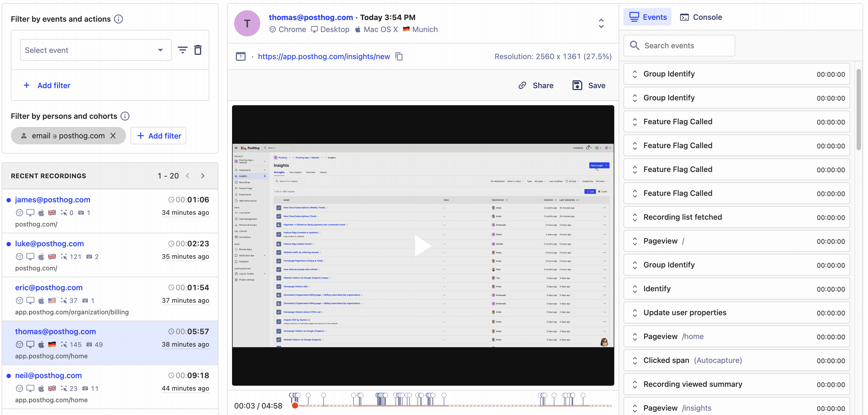Click the info icon beside persons and cohorts
This screenshot has width=868, height=415.
pos(125,116)
